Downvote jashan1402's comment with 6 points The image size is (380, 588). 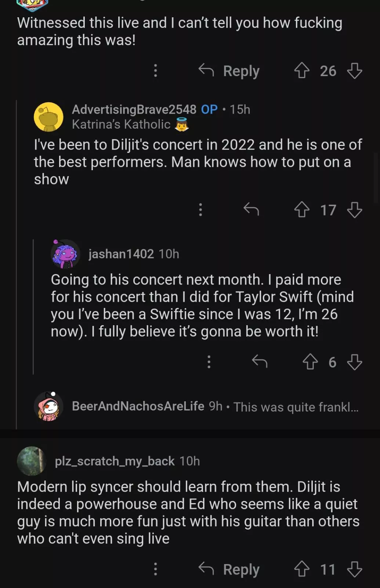[x=354, y=362]
